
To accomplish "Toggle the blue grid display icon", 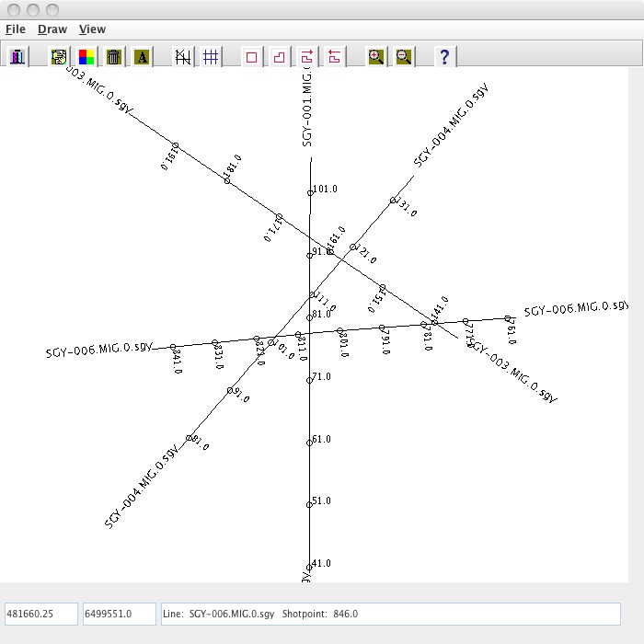I will pos(211,57).
